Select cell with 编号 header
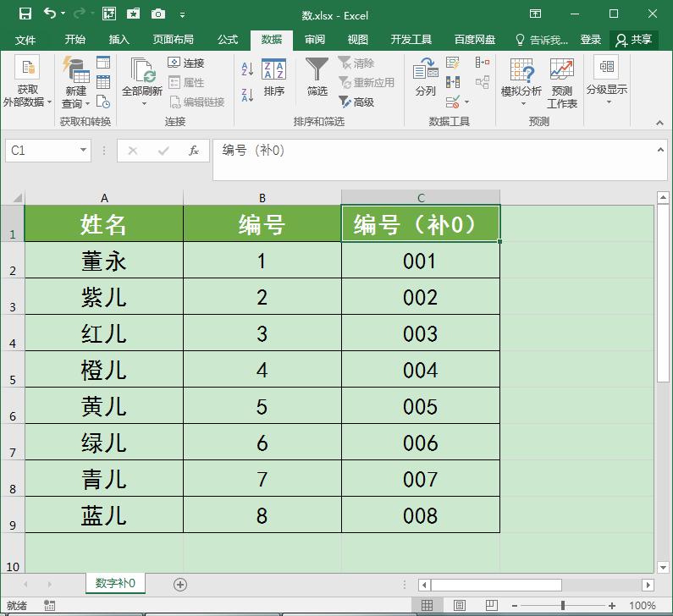 click(262, 223)
